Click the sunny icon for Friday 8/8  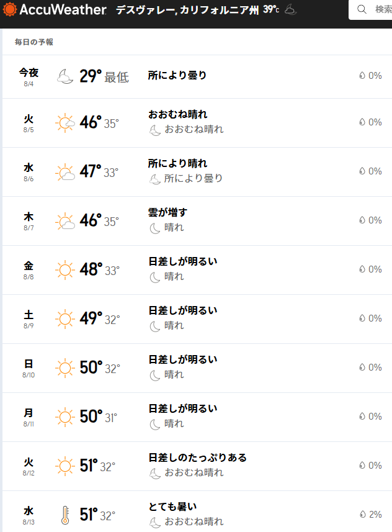click(65, 269)
